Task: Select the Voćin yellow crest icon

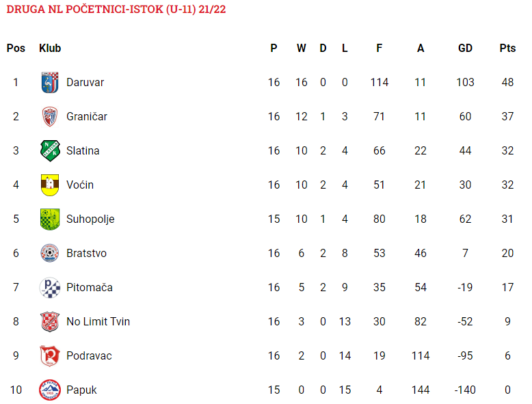Action: click(50, 185)
